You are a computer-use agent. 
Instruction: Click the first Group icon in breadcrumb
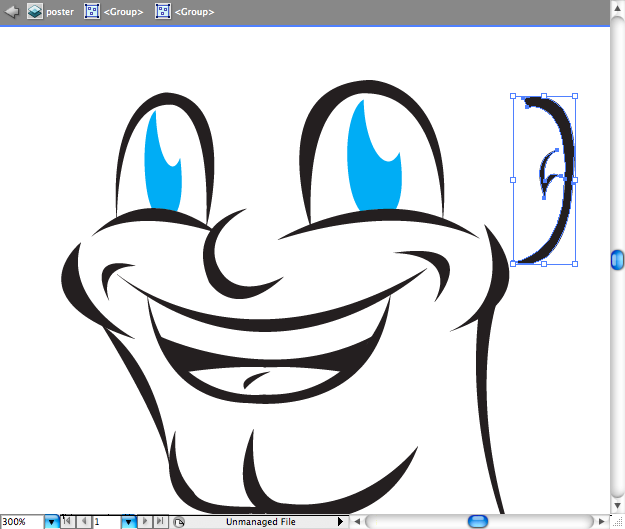pyautogui.click(x=92, y=12)
